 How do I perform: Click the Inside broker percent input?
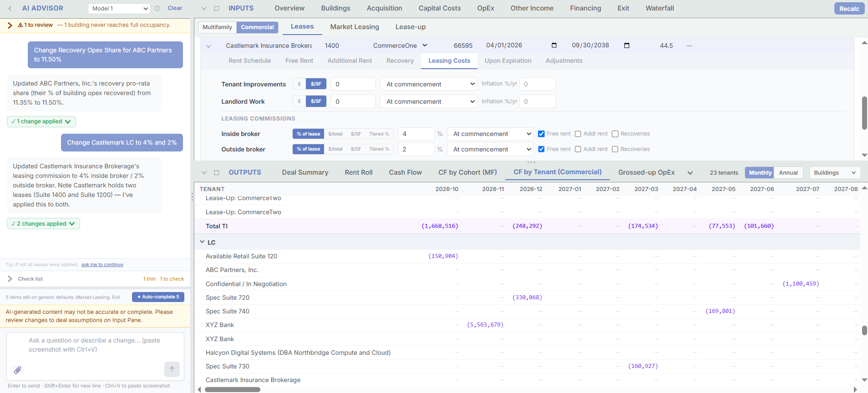(416, 134)
